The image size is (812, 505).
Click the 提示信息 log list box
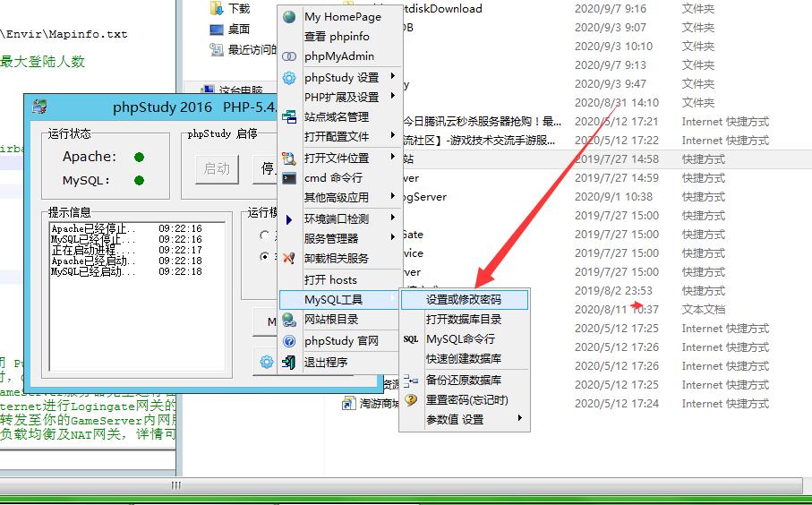pyautogui.click(x=137, y=296)
